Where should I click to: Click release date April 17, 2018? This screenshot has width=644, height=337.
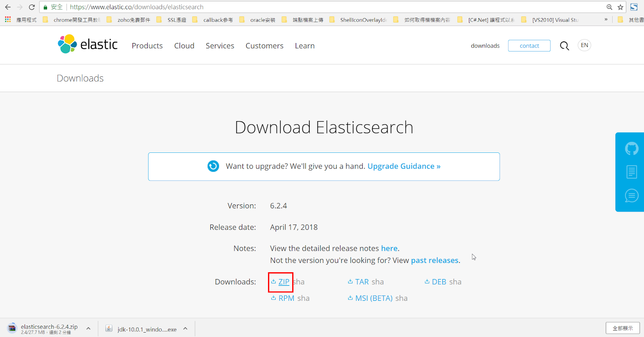pos(294,227)
